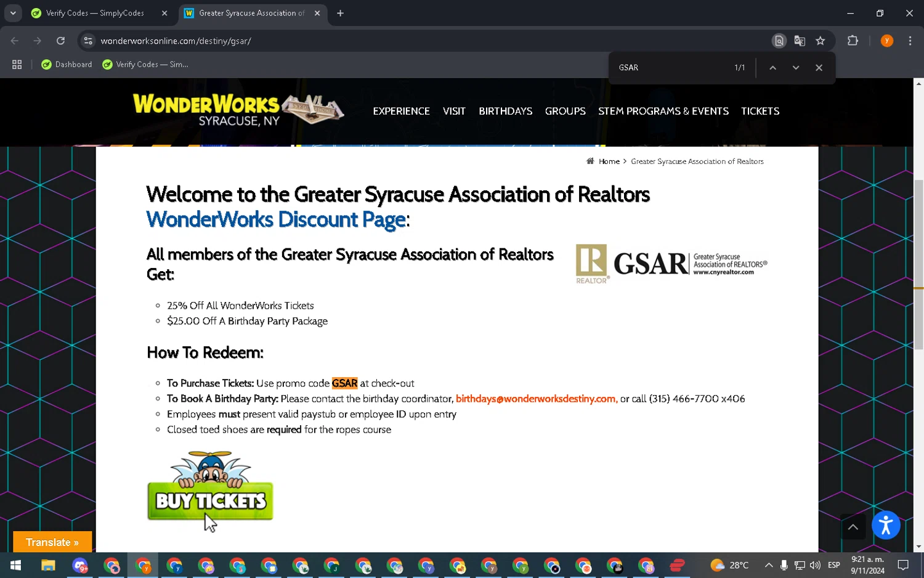Screen dimensions: 924x578
Task: Open Chrome three-dot menu
Action: click(910, 41)
